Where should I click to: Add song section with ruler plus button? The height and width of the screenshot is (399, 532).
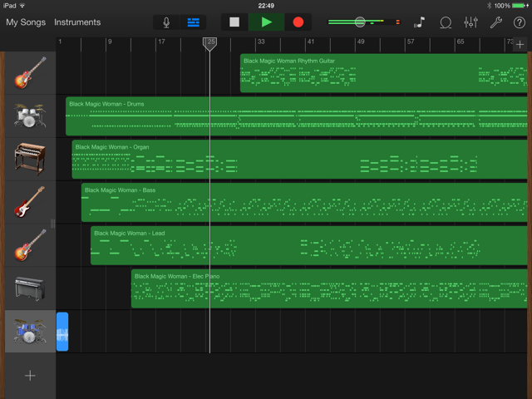point(520,44)
